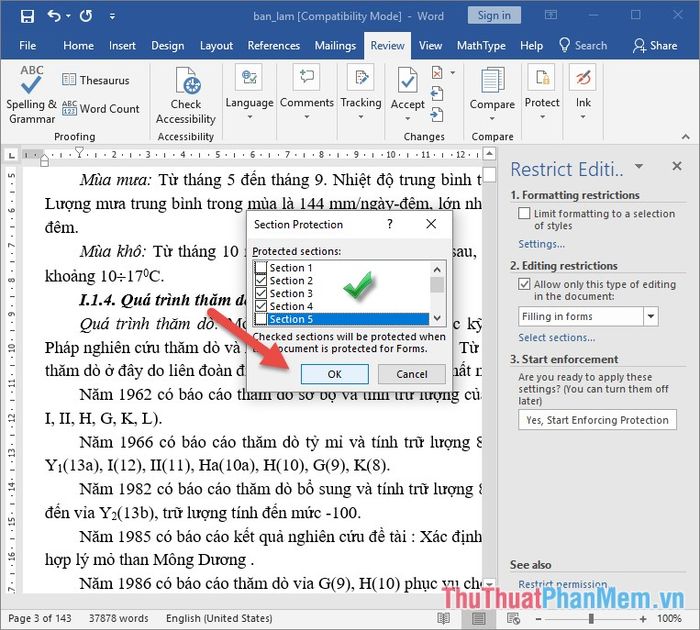Open the ribbon display options icon
Screen dimensions: 700x630
click(x=551, y=15)
